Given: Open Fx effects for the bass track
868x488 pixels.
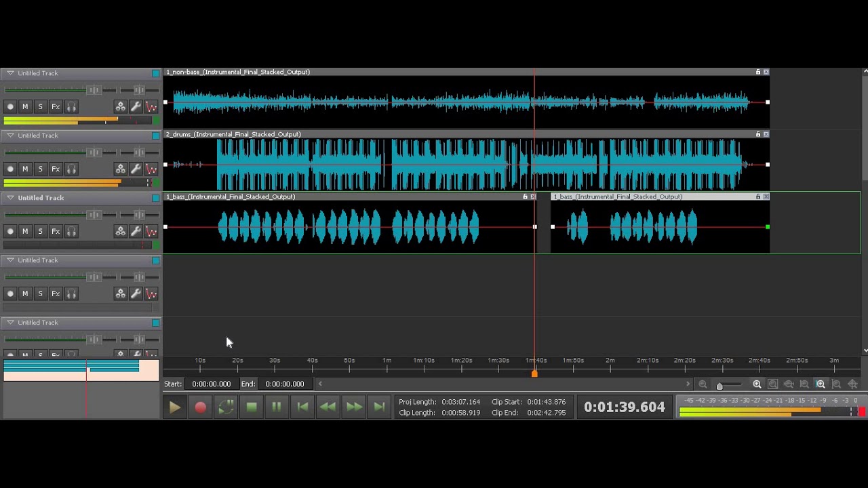Looking at the screenshot, I should (x=56, y=231).
